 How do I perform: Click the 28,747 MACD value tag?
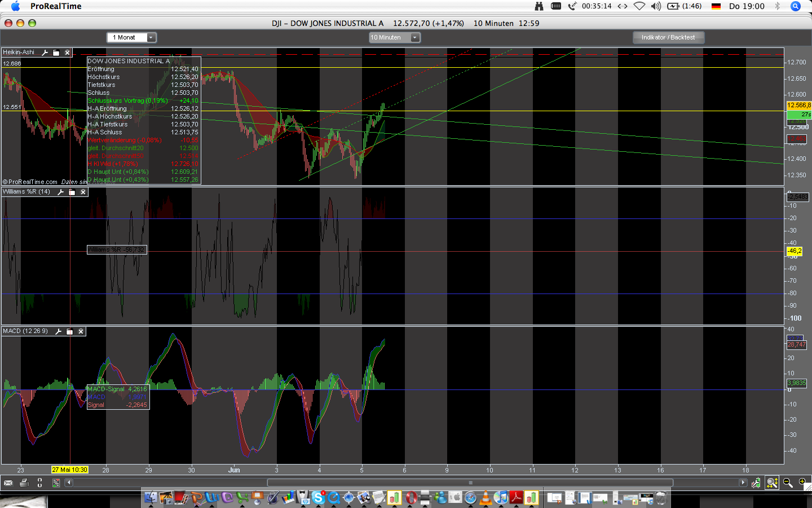(797, 344)
